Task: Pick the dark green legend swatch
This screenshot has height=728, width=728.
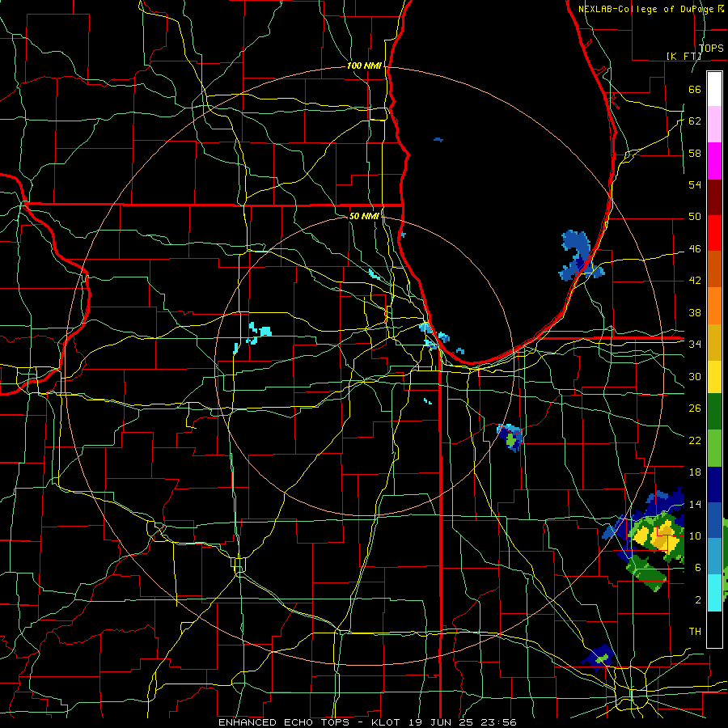Action: (x=714, y=412)
